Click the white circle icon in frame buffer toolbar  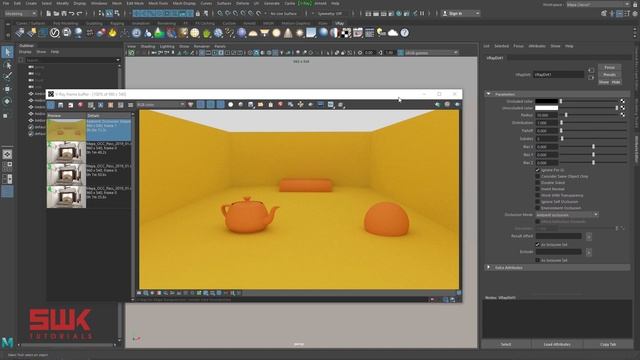[x=231, y=105]
